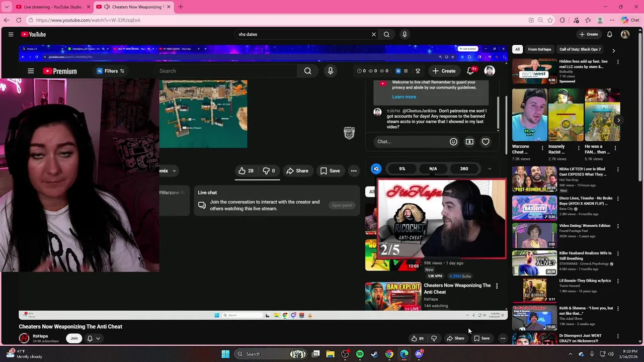
Task: Open the Windows Start menu
Action: (x=225, y=354)
